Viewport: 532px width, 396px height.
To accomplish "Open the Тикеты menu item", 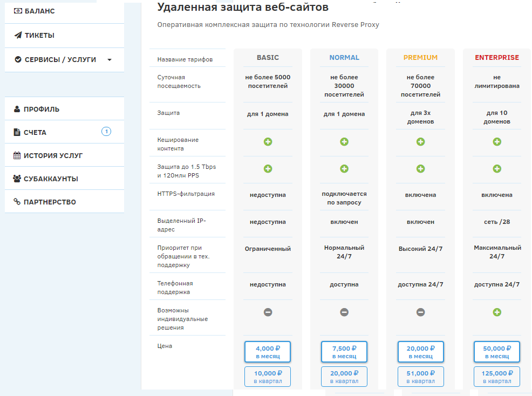I will [39, 36].
